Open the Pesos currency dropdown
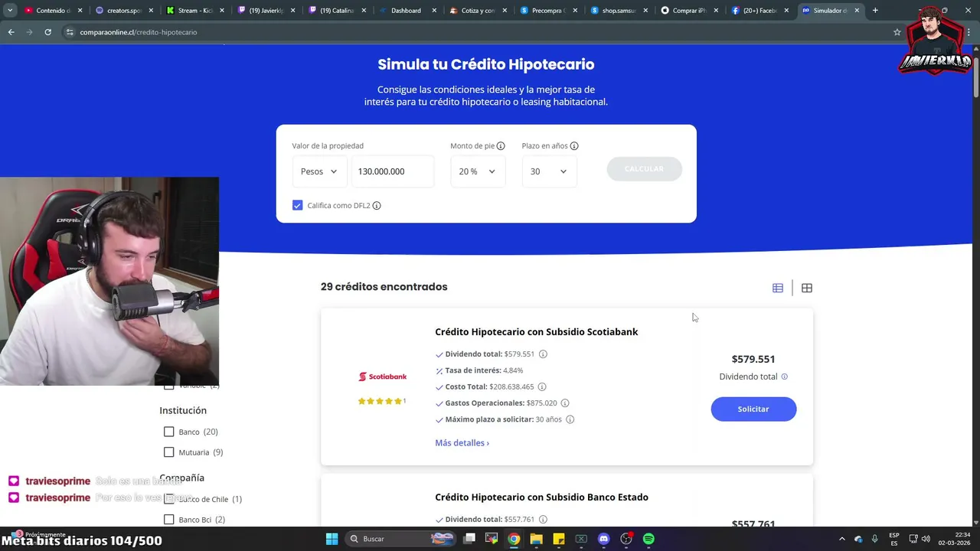Screen dimensions: 980x551 [x=319, y=171]
